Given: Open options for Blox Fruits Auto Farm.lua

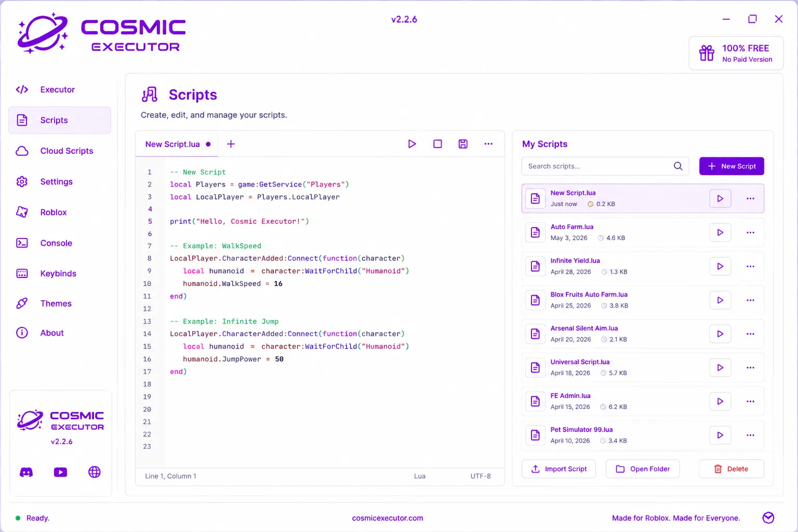Looking at the screenshot, I should pyautogui.click(x=750, y=300).
